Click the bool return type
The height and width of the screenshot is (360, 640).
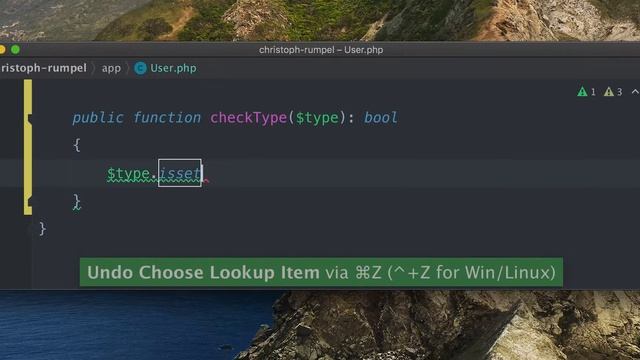point(380,118)
